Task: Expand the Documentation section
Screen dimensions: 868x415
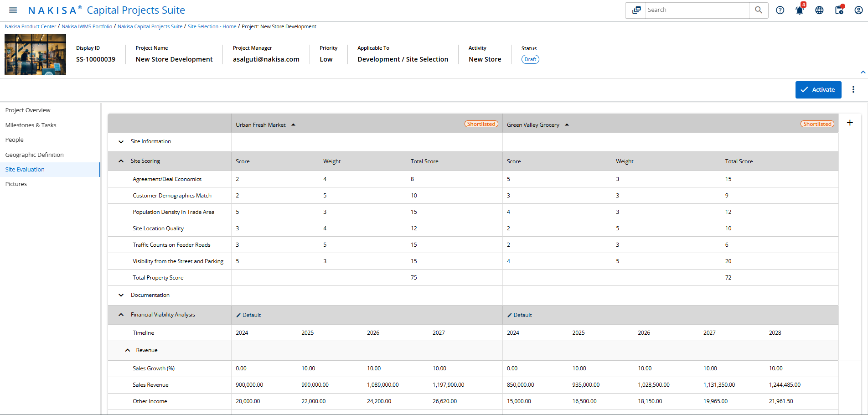Action: pyautogui.click(x=121, y=295)
